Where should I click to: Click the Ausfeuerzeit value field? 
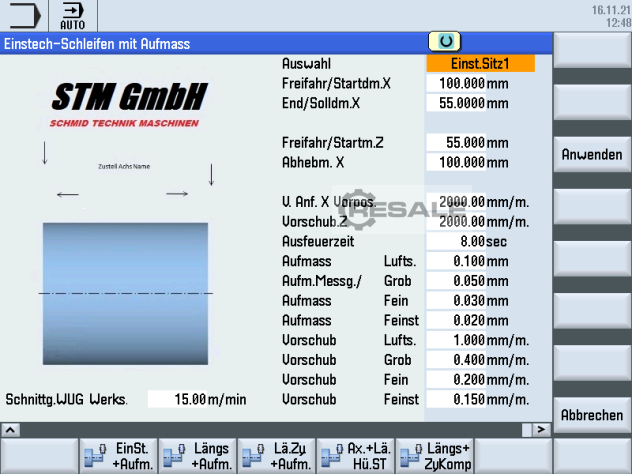pos(456,241)
